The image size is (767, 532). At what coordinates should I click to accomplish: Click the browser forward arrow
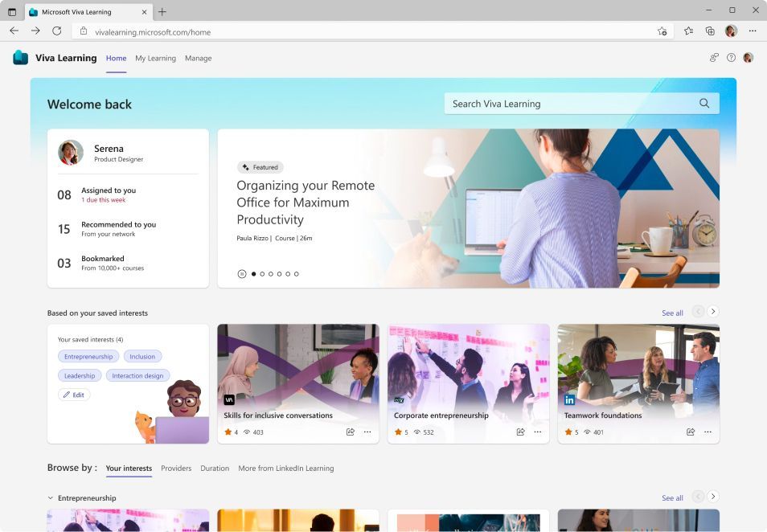coord(35,31)
